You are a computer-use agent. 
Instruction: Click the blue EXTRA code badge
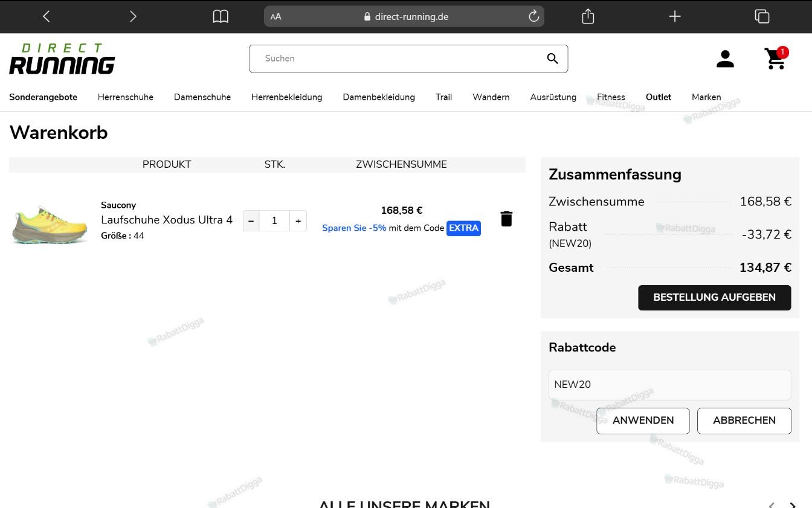pyautogui.click(x=463, y=228)
